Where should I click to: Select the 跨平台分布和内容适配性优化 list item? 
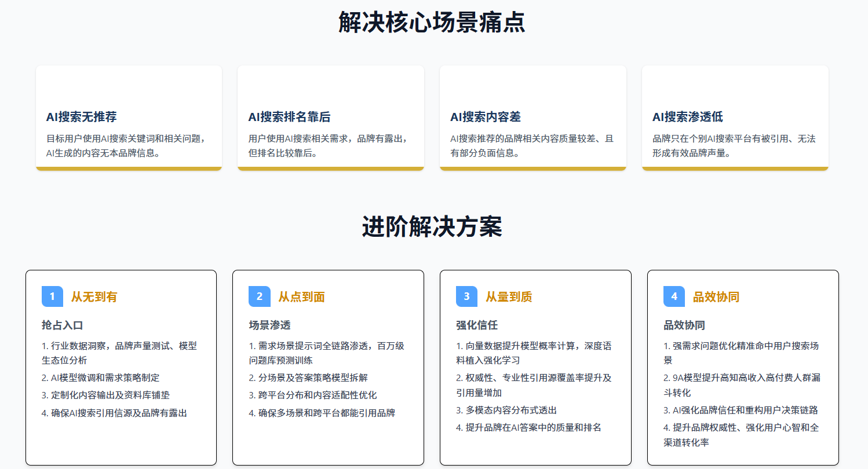313,395
